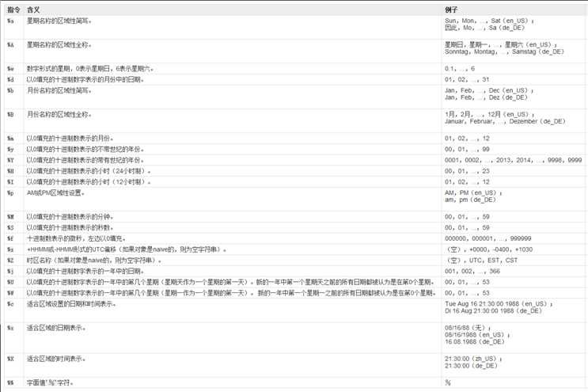
Task: Click the example '000000, 000001, ..., 999999'
Action: (x=487, y=238)
